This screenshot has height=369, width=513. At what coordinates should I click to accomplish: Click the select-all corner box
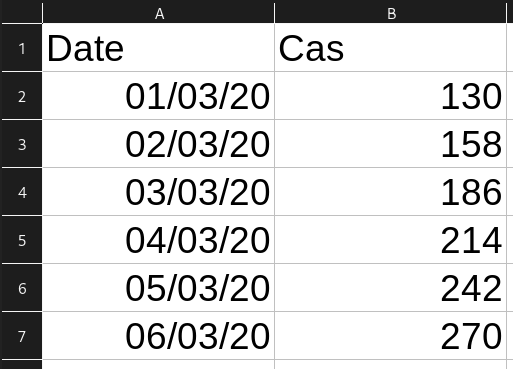[22, 13]
